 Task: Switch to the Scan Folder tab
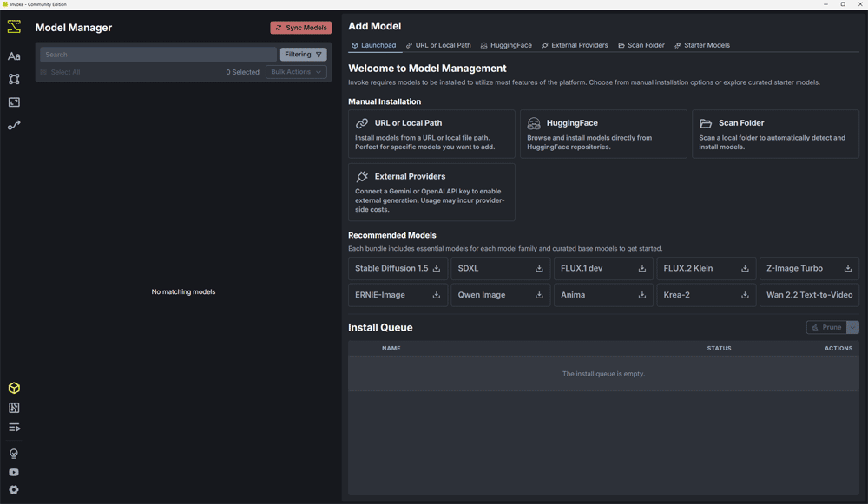(641, 45)
